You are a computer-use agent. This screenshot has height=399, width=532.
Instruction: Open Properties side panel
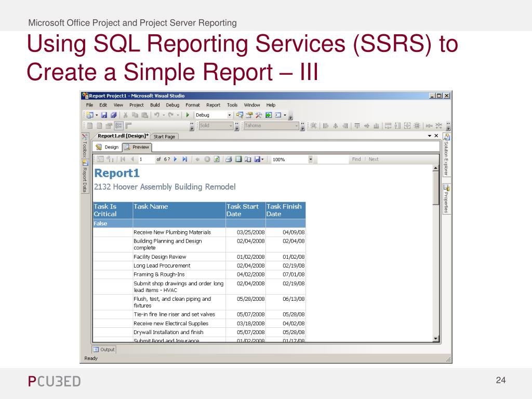point(446,199)
